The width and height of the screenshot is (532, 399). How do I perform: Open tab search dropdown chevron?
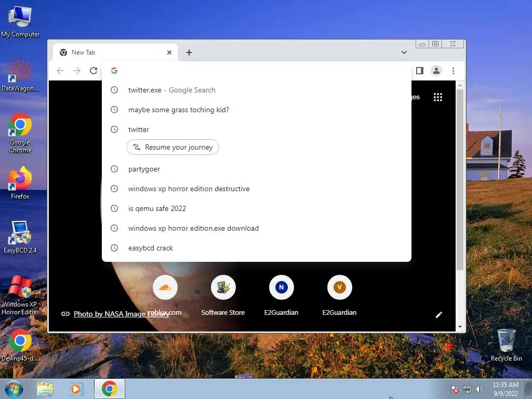click(404, 52)
